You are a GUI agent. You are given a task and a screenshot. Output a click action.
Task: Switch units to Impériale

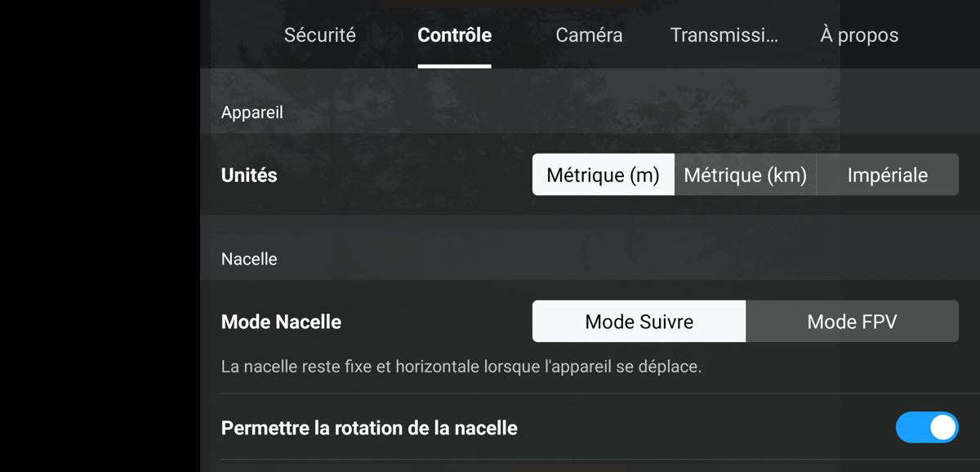[x=888, y=175]
